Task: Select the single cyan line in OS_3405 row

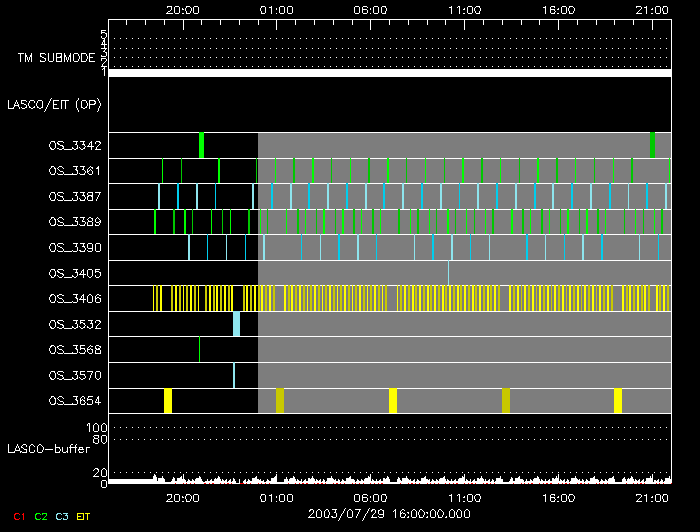Action: pyautogui.click(x=448, y=272)
